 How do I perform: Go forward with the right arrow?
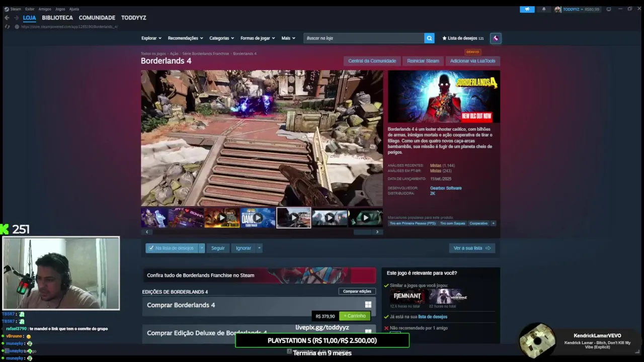(16, 18)
